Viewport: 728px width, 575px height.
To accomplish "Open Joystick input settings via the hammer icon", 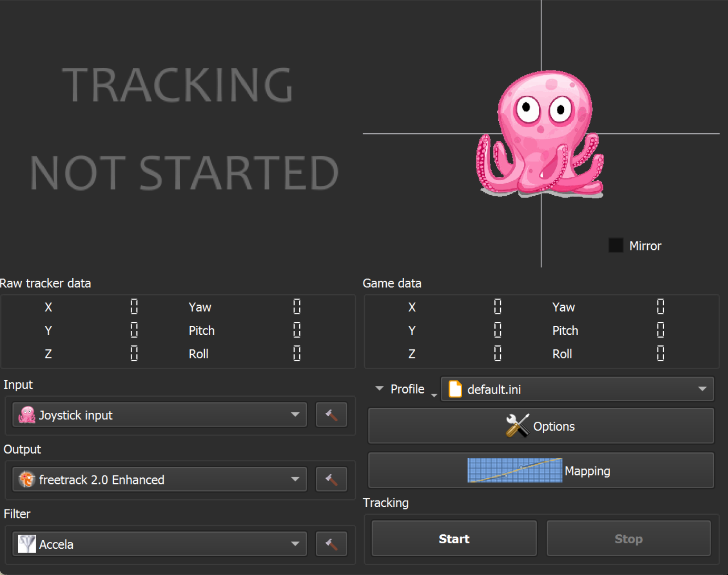I will coord(331,415).
